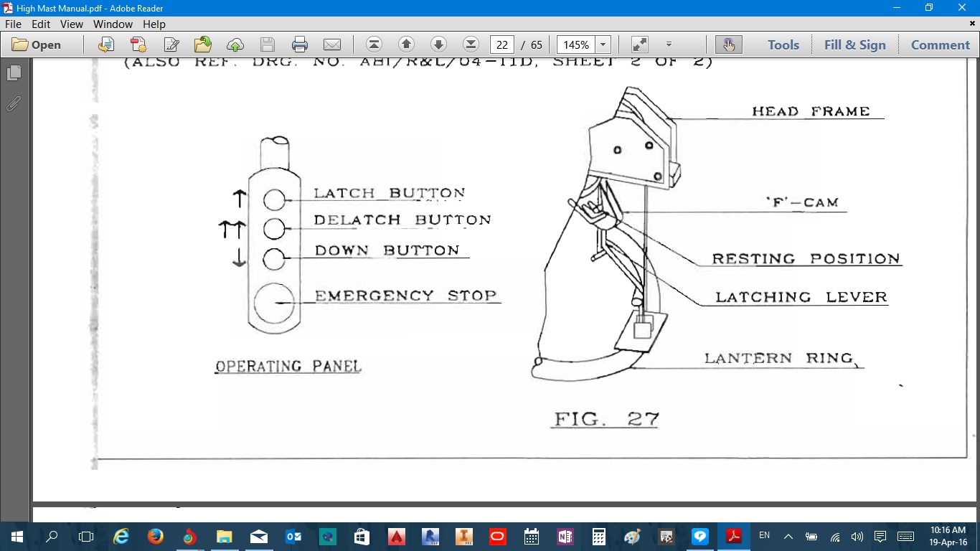
Task: Open Outlook from the taskbar
Action: (x=293, y=537)
